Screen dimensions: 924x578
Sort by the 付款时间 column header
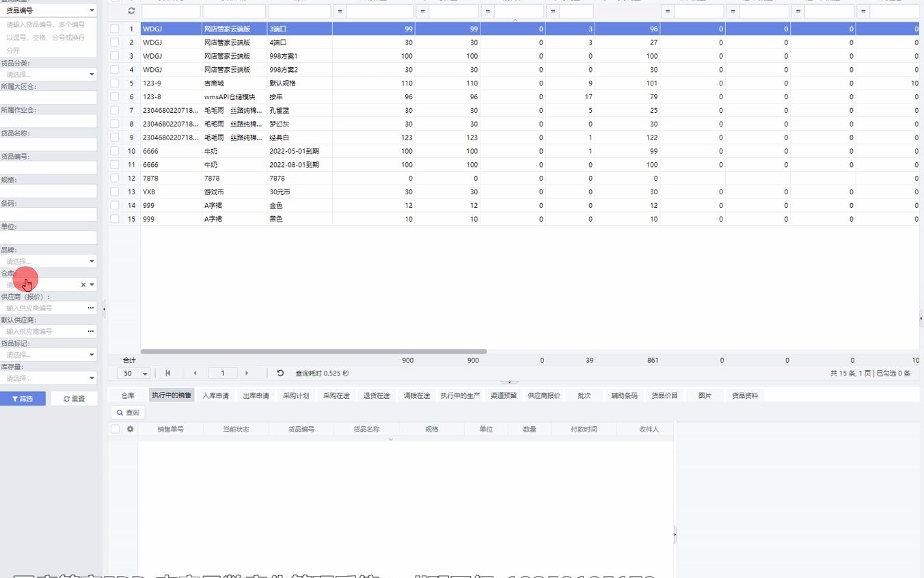pos(584,429)
